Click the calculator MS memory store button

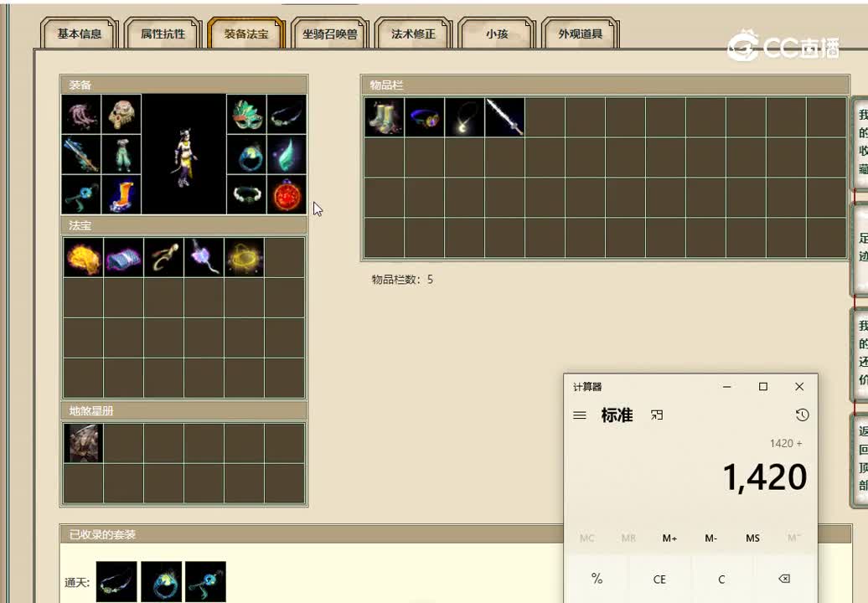pyautogui.click(x=753, y=538)
